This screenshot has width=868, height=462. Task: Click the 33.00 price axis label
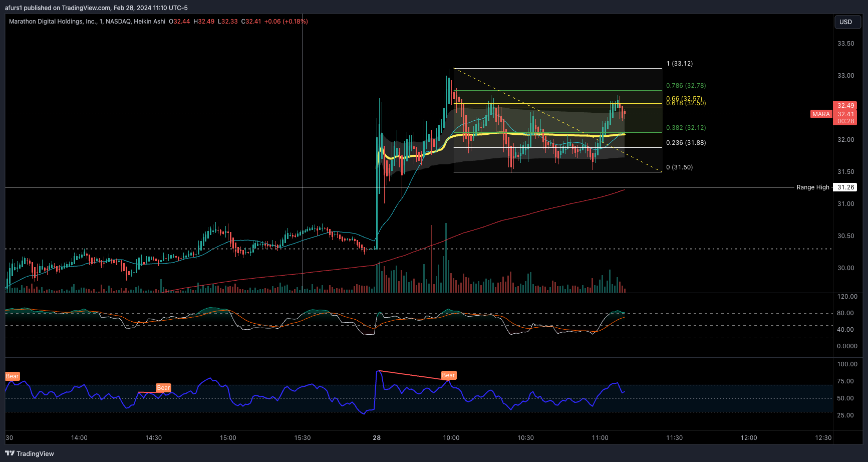pyautogui.click(x=846, y=76)
